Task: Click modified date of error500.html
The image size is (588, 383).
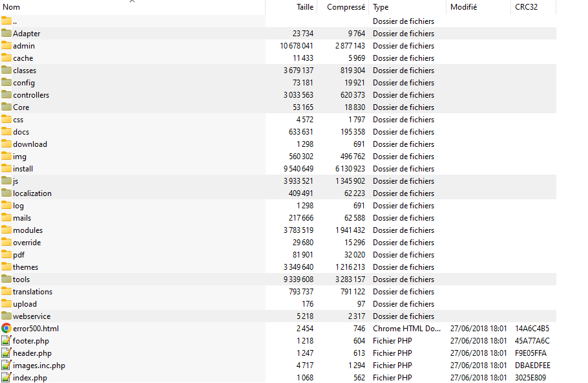Action: pos(479,329)
